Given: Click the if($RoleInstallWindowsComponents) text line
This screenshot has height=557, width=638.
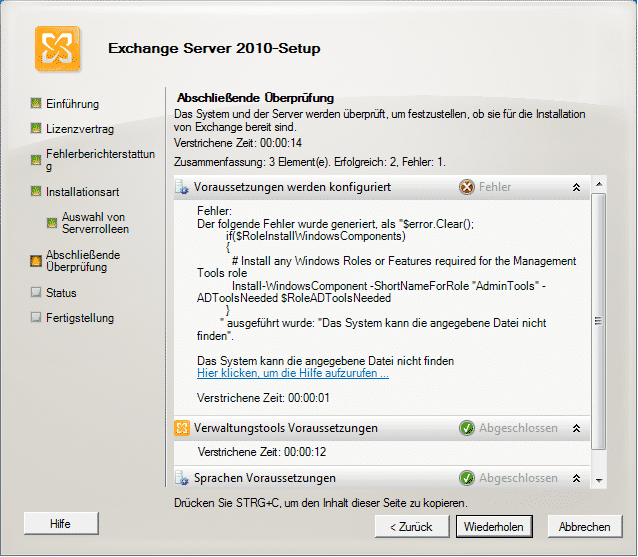Looking at the screenshot, I should coord(316,236).
